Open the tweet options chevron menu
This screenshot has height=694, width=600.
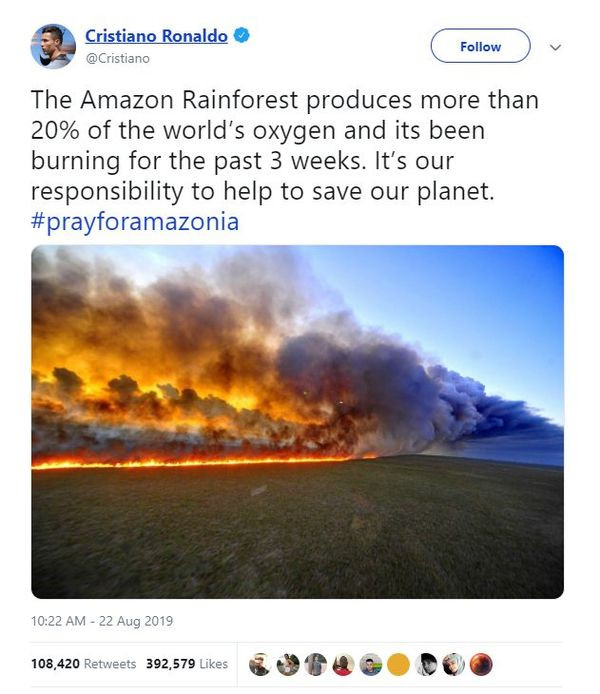click(557, 47)
